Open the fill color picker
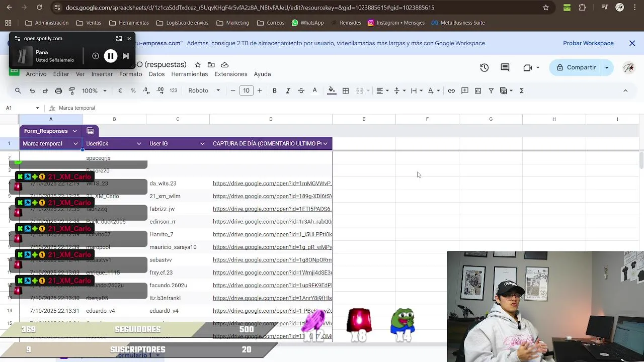Screen dimensions: 644x362 pyautogui.click(x=332, y=90)
